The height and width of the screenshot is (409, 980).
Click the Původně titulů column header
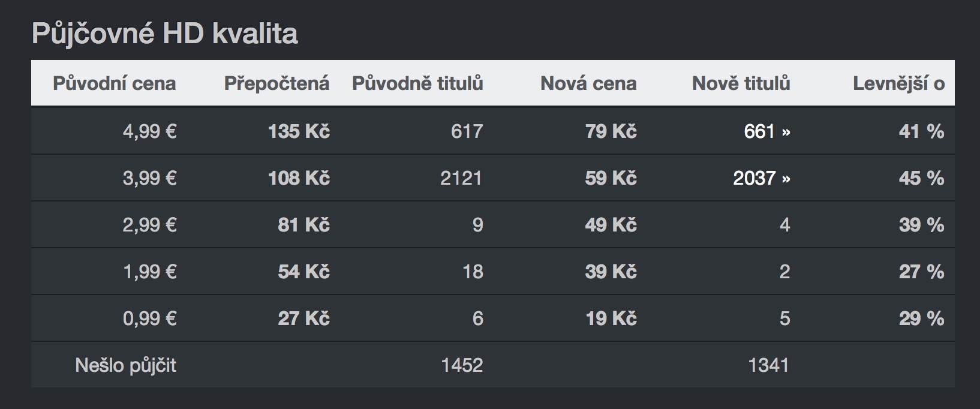(x=417, y=83)
